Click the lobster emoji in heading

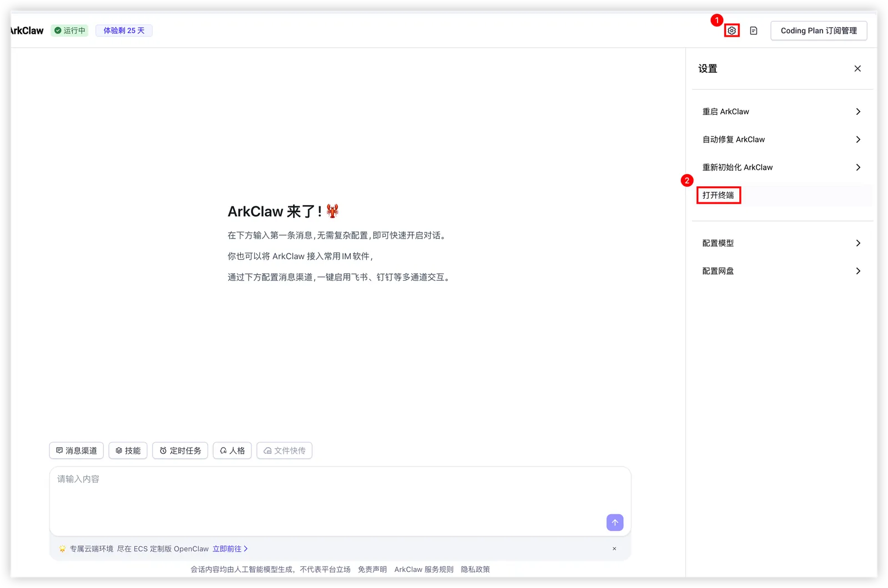pyautogui.click(x=332, y=211)
